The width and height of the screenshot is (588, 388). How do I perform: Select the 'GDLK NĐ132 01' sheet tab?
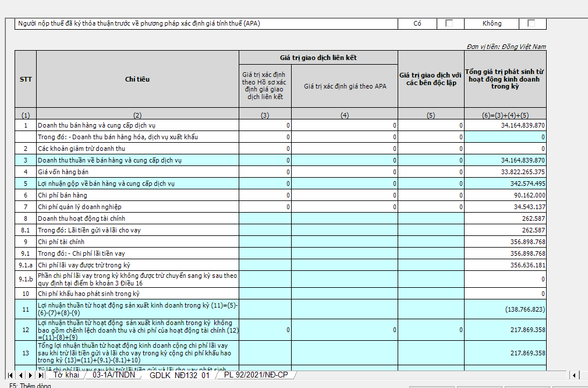(x=179, y=375)
